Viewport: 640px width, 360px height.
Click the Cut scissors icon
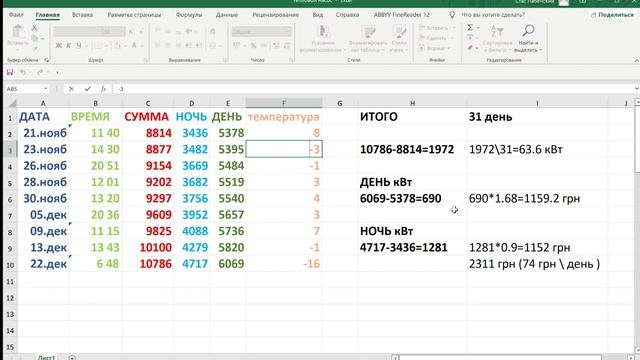(x=35, y=28)
